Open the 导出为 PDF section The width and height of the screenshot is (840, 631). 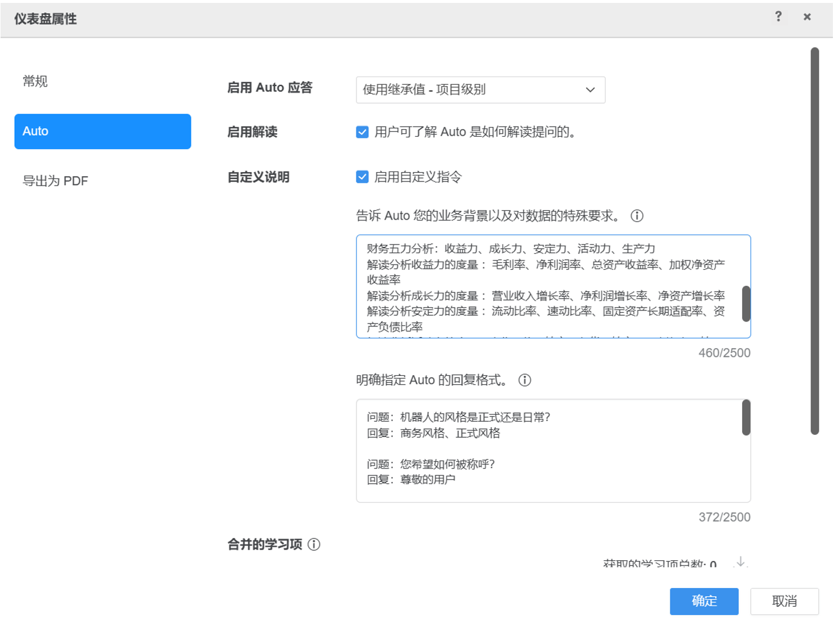[54, 180]
